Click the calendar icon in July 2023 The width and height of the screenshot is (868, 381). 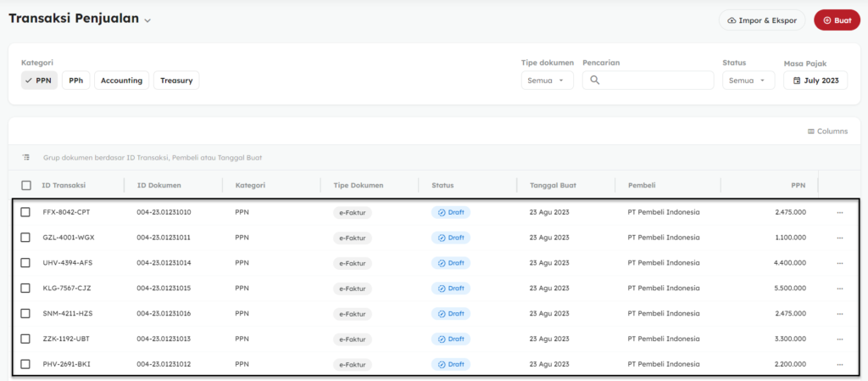[797, 81]
